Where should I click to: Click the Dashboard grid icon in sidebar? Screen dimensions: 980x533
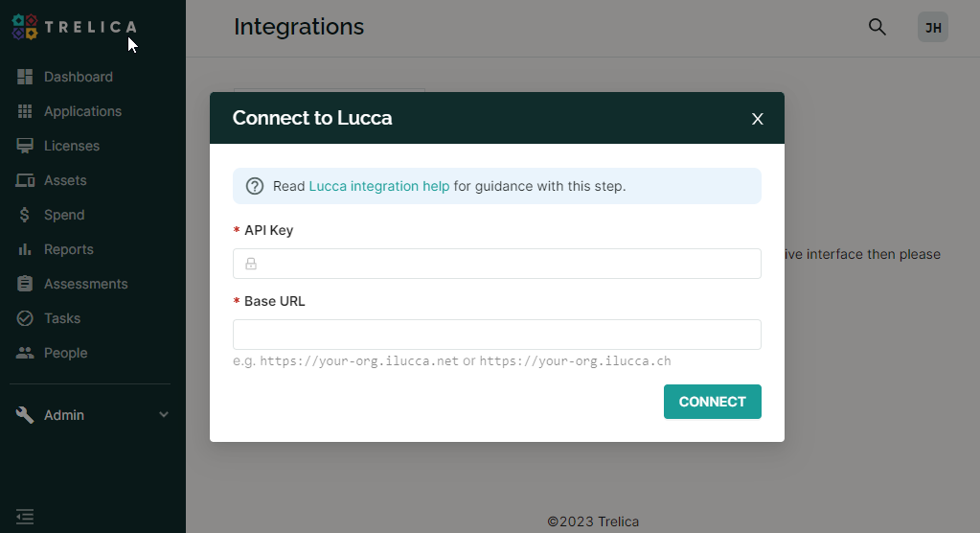[x=25, y=77]
